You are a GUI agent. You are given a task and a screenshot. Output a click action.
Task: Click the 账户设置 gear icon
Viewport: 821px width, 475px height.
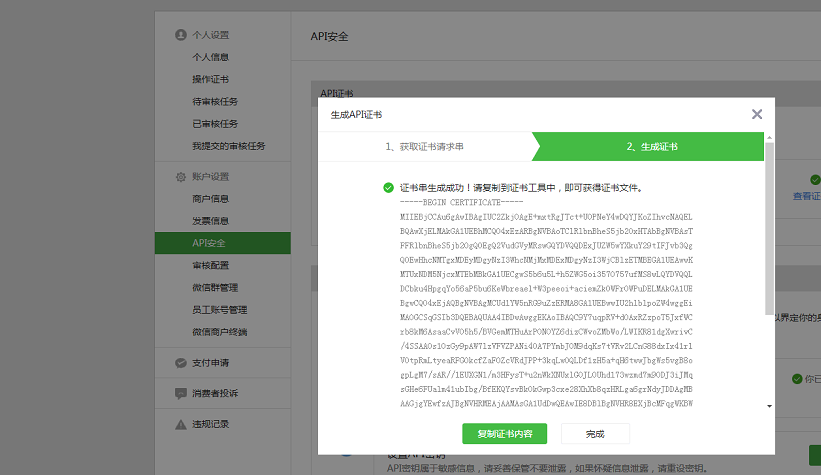click(x=180, y=177)
